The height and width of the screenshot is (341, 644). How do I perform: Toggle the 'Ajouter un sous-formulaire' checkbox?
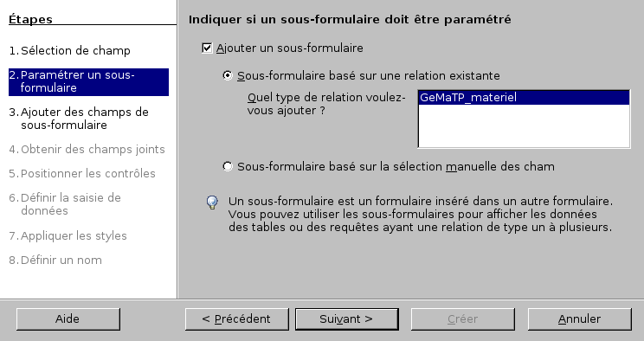pos(207,48)
